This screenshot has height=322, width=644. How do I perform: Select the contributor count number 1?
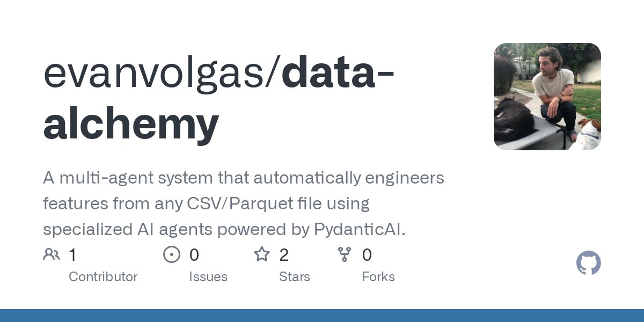[x=72, y=254]
